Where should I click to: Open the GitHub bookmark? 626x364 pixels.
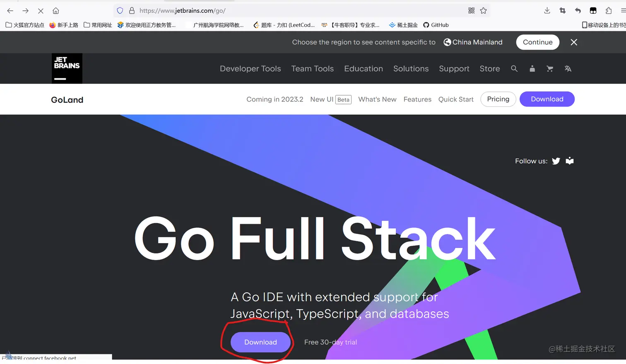436,25
